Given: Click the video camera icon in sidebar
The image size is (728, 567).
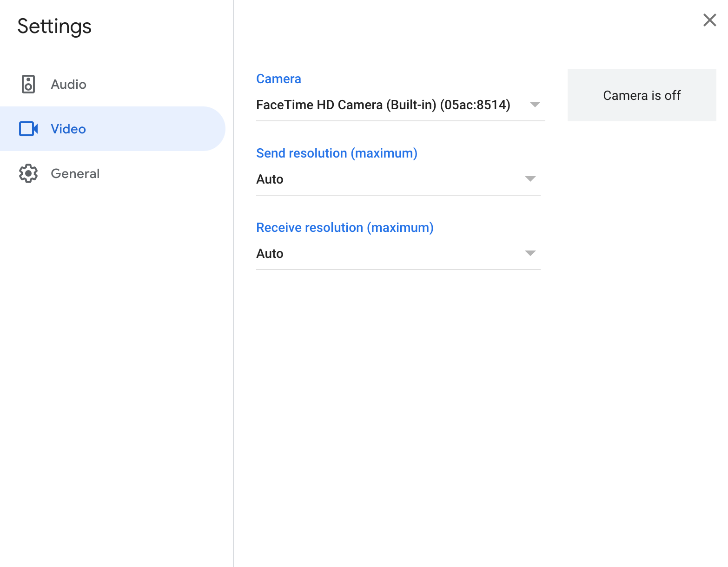Looking at the screenshot, I should click(28, 129).
